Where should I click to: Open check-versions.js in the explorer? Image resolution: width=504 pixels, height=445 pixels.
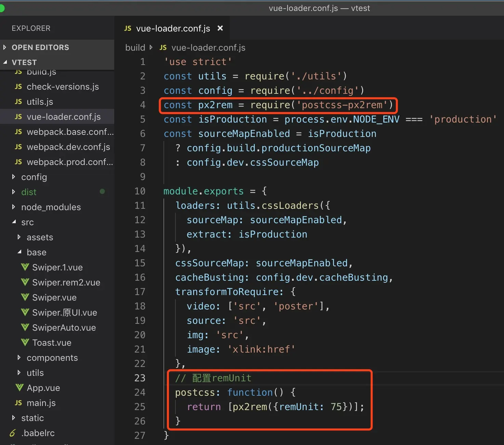63,87
